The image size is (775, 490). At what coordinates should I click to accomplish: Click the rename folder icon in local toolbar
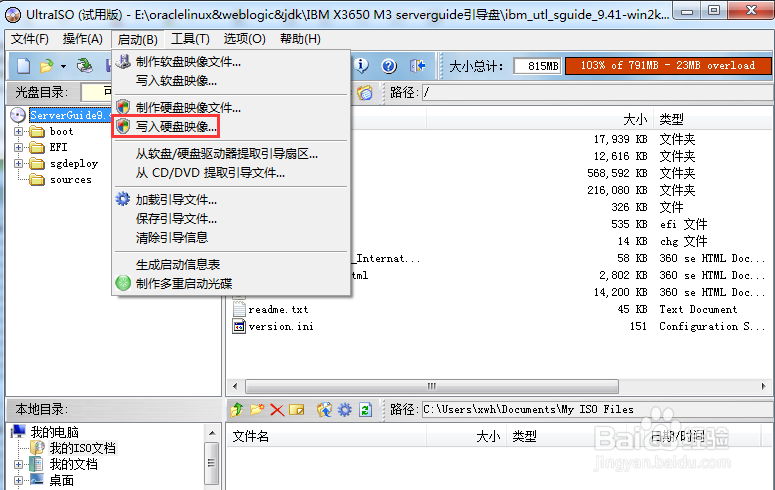click(297, 409)
